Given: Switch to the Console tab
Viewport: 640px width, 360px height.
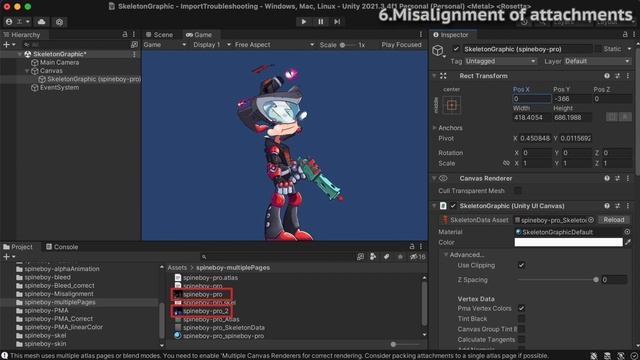Looking at the screenshot, I should [62, 247].
